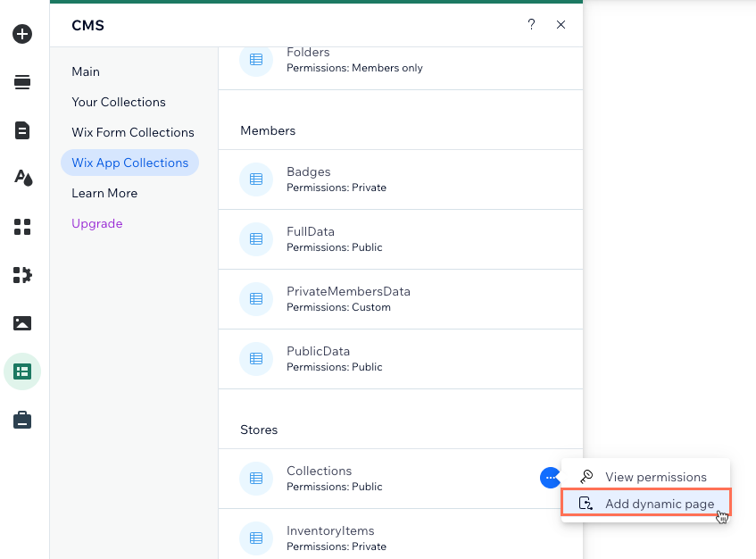Image resolution: width=756 pixels, height=559 pixels.
Task: Open the PublicData collection
Action: [x=401, y=359]
